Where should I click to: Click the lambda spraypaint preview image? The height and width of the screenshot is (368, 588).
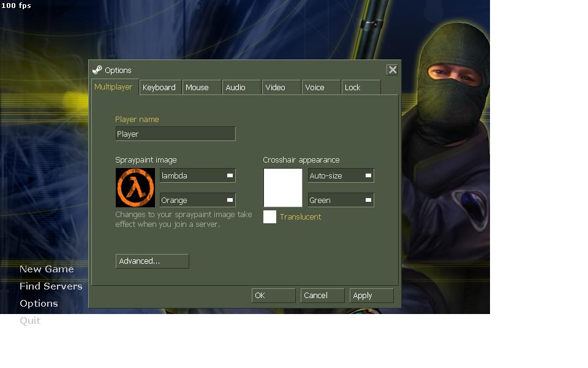(x=135, y=188)
